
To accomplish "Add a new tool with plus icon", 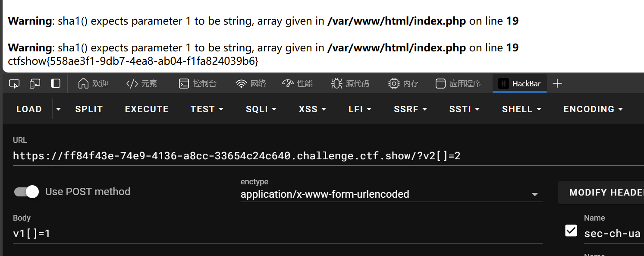I will [x=557, y=84].
